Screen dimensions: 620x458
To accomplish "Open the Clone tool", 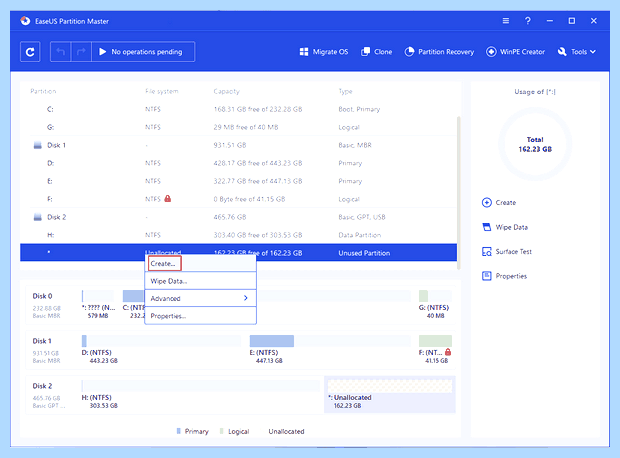I will pos(376,52).
